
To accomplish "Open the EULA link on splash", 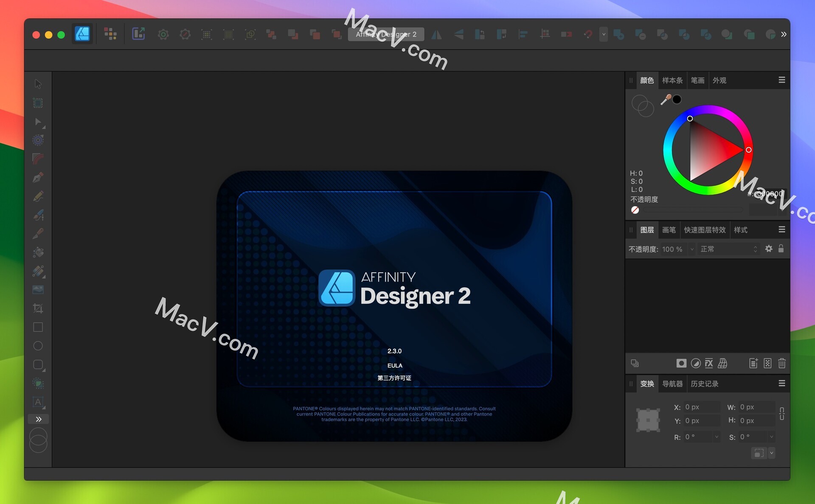I will pos(395,366).
